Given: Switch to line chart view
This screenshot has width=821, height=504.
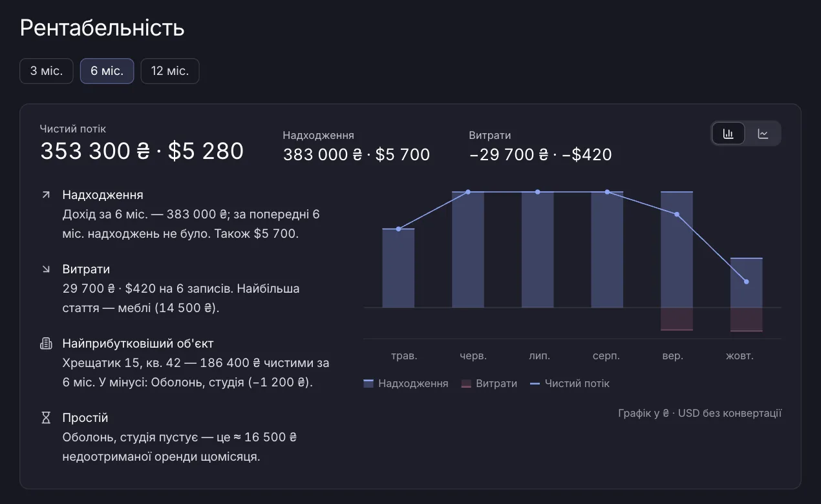Looking at the screenshot, I should [763, 134].
